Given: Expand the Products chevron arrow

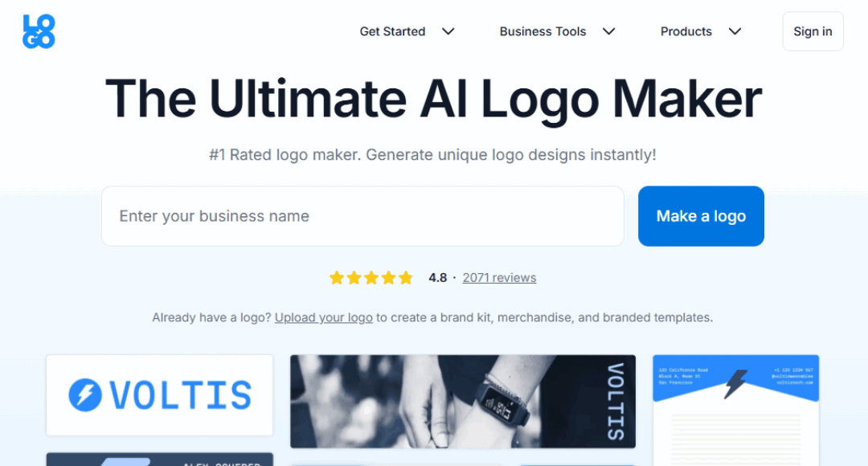Looking at the screenshot, I should [735, 31].
